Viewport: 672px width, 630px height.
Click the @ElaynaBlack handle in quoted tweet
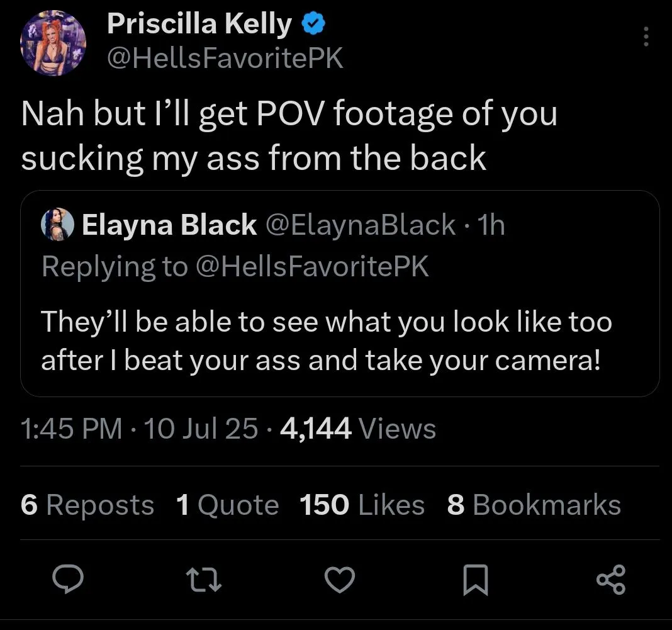[361, 225]
